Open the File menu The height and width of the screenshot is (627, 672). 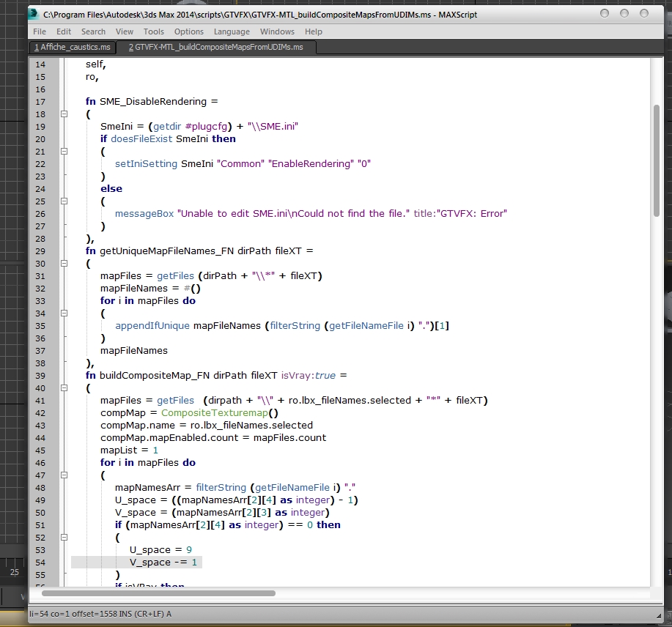click(40, 31)
